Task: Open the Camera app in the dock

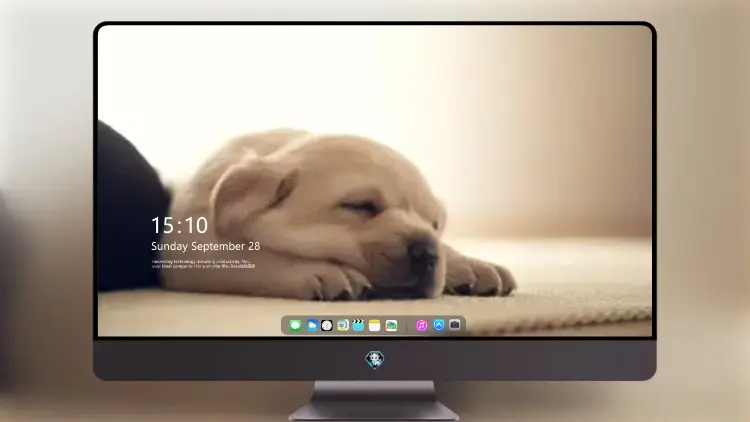Action: 455,325
